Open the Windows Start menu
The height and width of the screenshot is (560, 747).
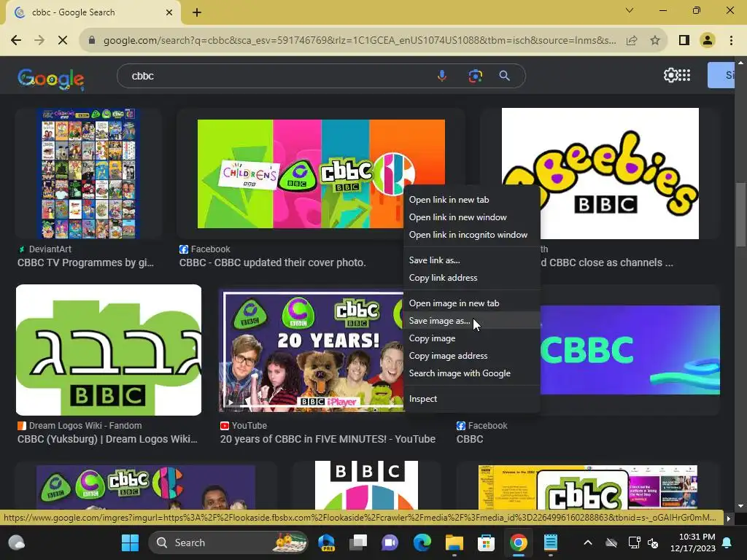click(130, 542)
